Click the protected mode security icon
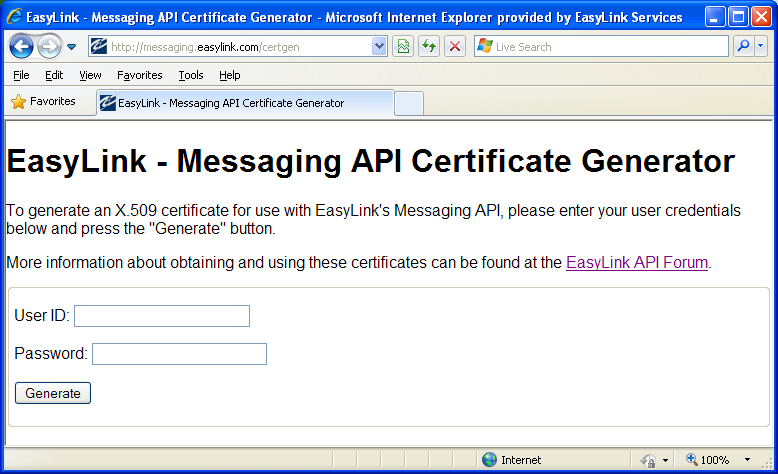The image size is (778, 474). (648, 460)
